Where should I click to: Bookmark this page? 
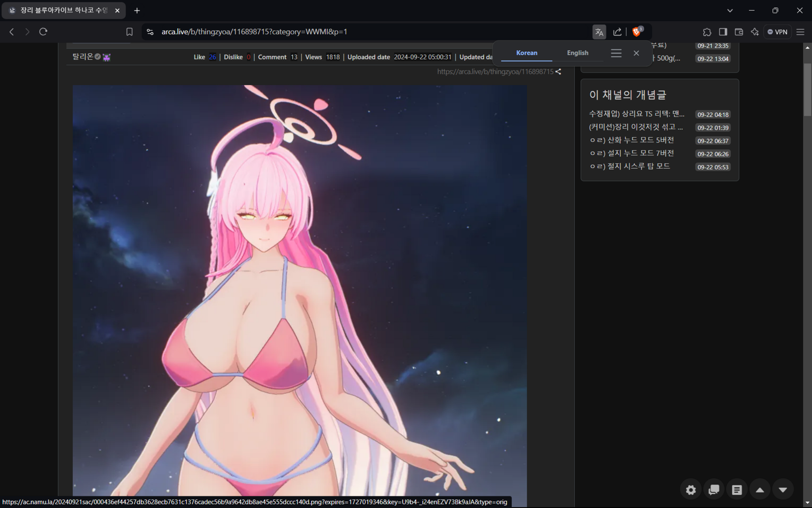pyautogui.click(x=129, y=32)
